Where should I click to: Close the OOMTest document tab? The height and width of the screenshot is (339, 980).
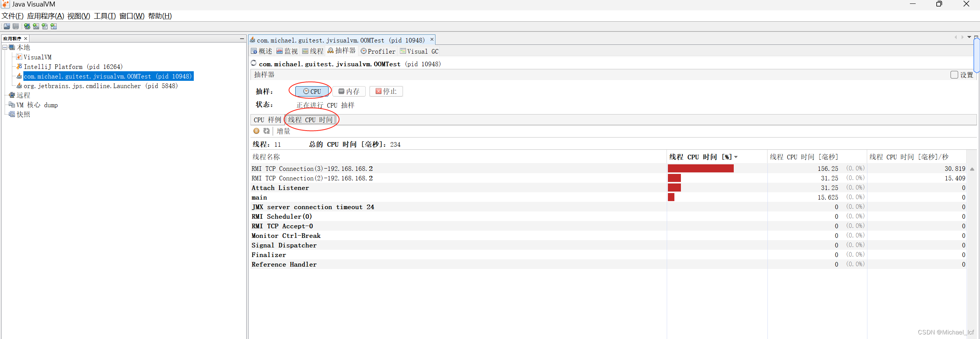tap(432, 39)
